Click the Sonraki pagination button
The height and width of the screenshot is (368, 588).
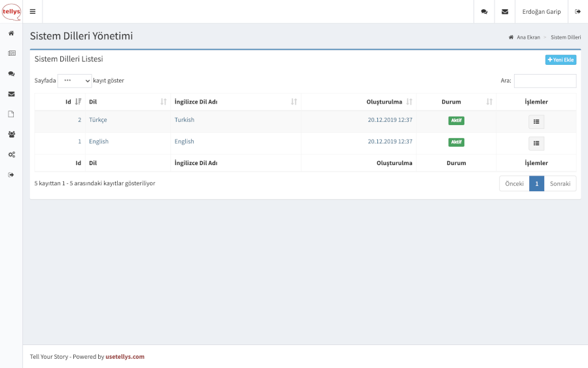point(560,184)
